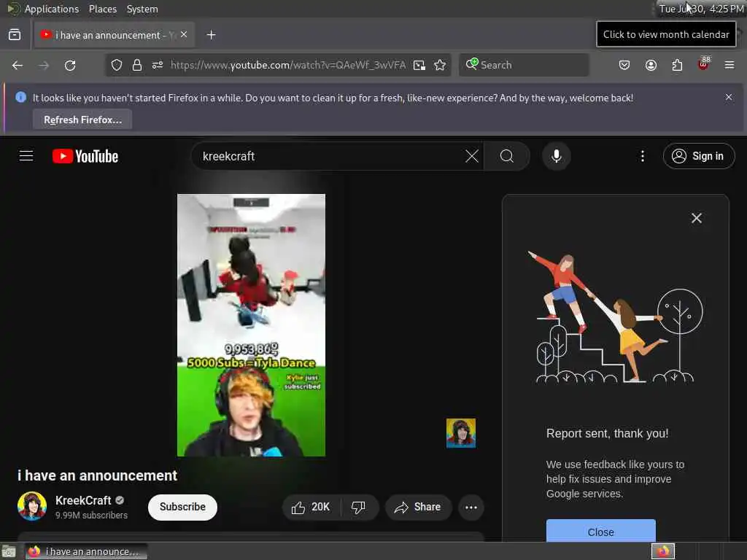This screenshot has height=560, width=747.
Task: Click show desktop icon in bottom panel
Action: [9, 551]
